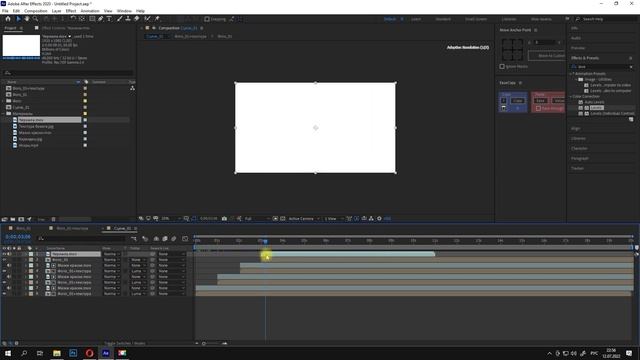The width and height of the screenshot is (640, 360).
Task: Select Levels effect in Effects list
Action: 596,108
